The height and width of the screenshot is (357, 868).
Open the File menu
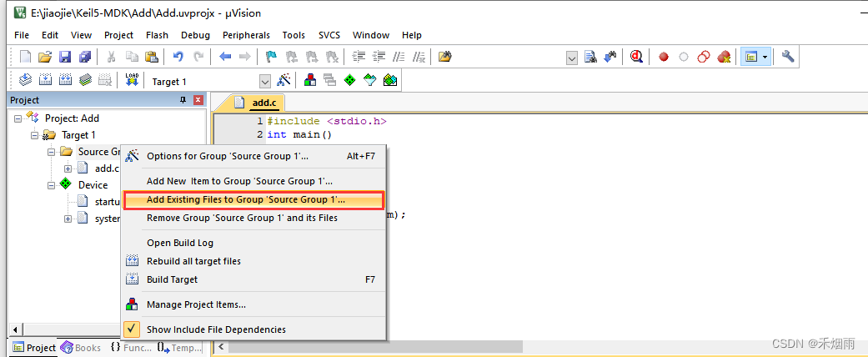22,35
